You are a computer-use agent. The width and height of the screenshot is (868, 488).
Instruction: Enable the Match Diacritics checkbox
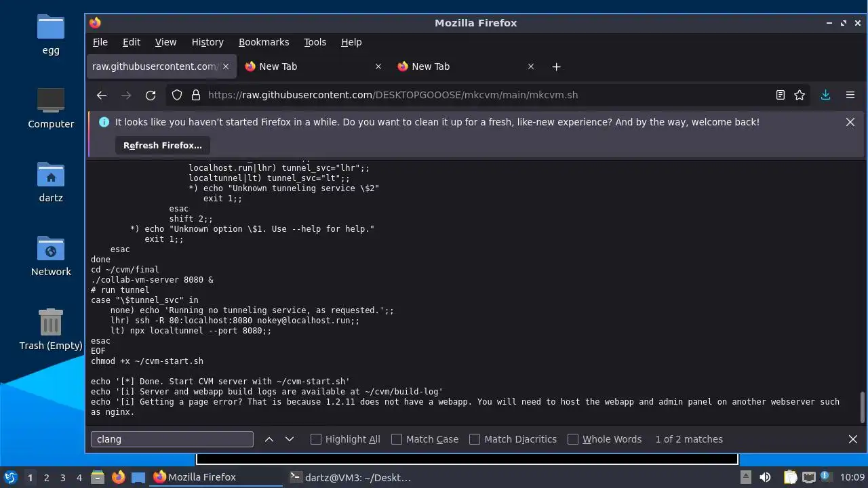click(x=475, y=439)
